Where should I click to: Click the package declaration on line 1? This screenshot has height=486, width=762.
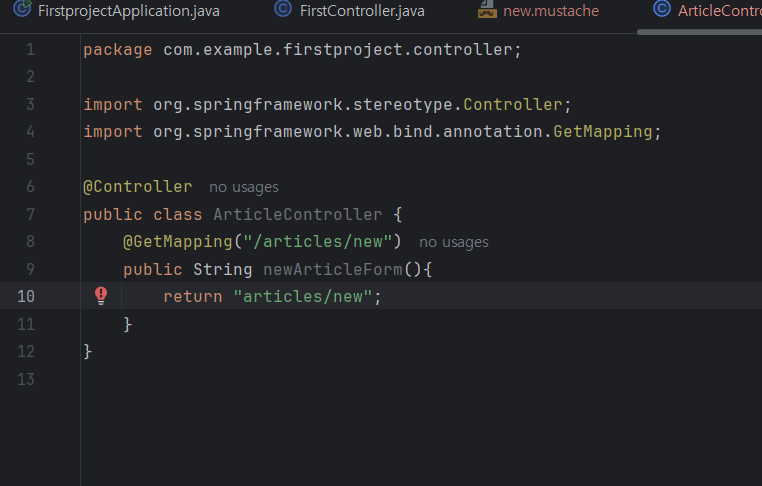(302, 50)
